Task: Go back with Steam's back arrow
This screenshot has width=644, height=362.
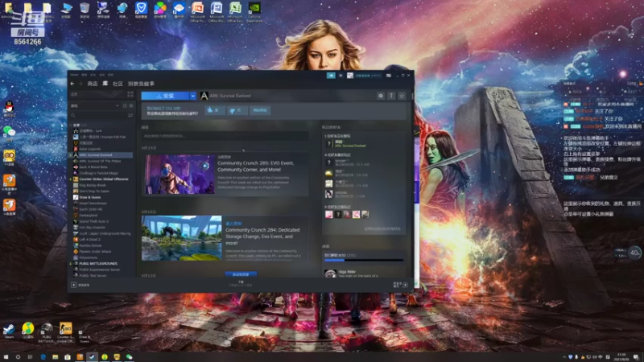Action: (72, 84)
